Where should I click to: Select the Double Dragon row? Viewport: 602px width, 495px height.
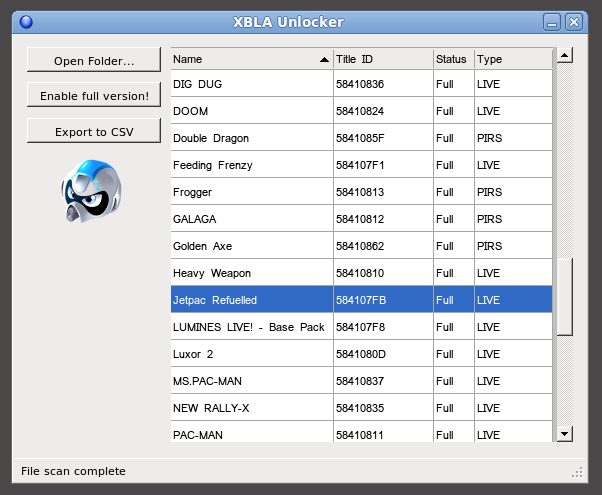362,137
